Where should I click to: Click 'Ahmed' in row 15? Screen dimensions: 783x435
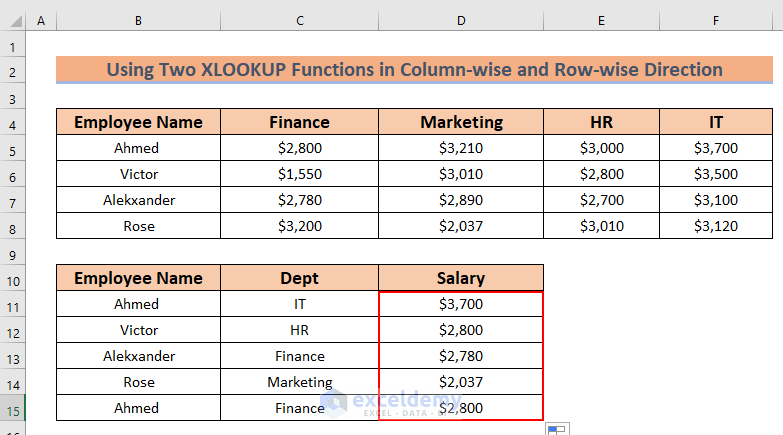(138, 408)
